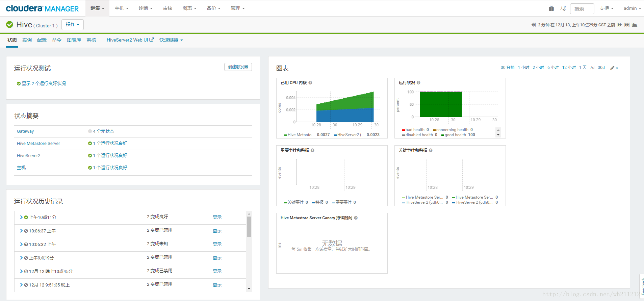
Task: Open the 管理 menu
Action: pyautogui.click(x=238, y=8)
